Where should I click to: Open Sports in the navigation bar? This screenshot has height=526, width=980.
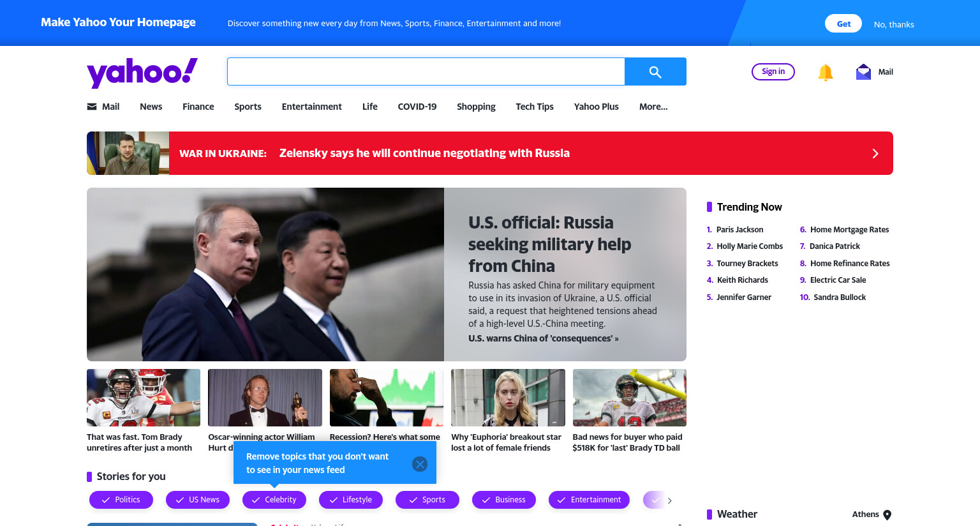pyautogui.click(x=248, y=107)
